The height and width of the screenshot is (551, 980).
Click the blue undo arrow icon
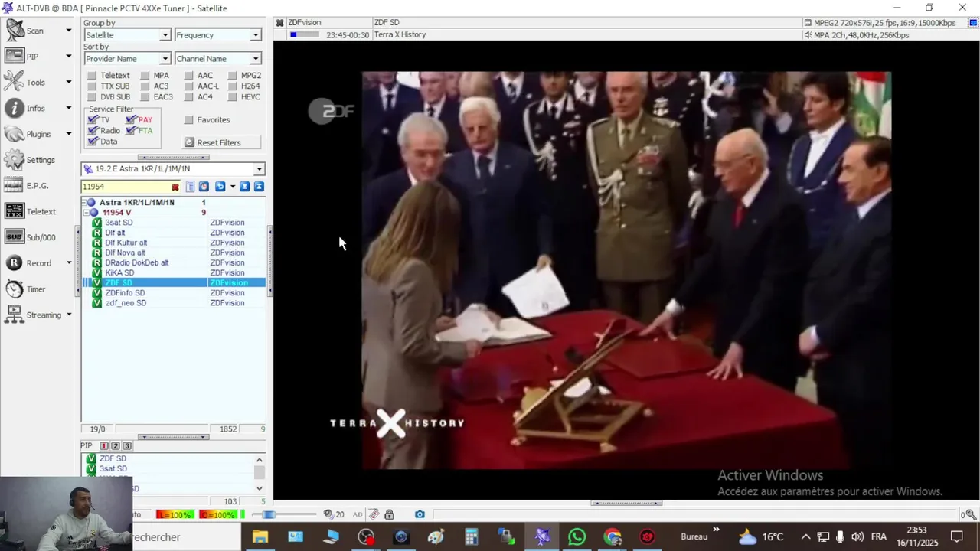click(x=220, y=187)
